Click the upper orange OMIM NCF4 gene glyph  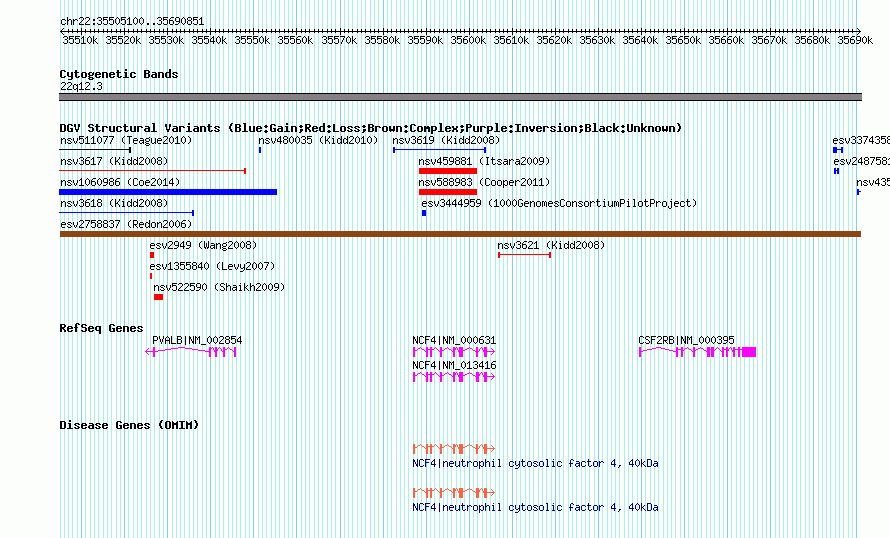tap(454, 448)
